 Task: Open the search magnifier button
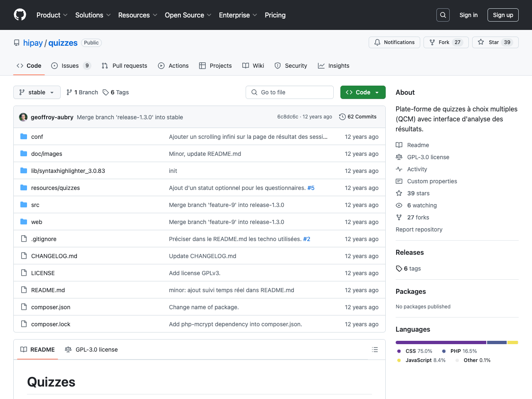[x=443, y=15]
